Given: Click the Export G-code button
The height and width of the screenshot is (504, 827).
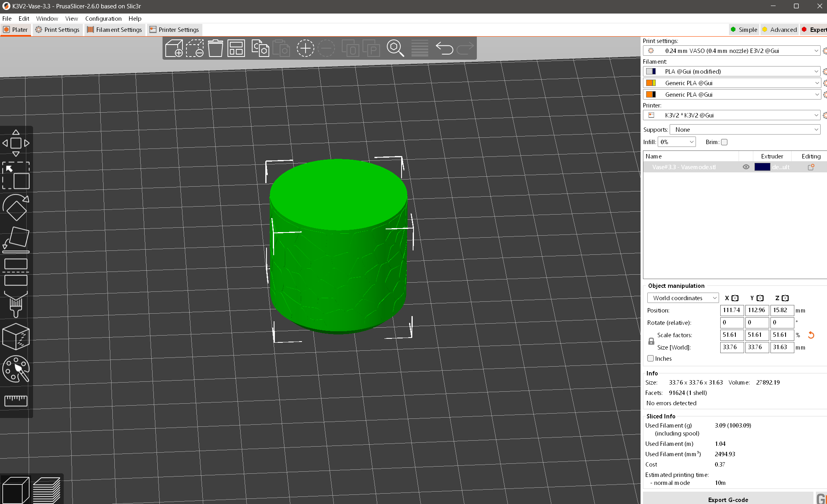Looking at the screenshot, I should point(728,500).
